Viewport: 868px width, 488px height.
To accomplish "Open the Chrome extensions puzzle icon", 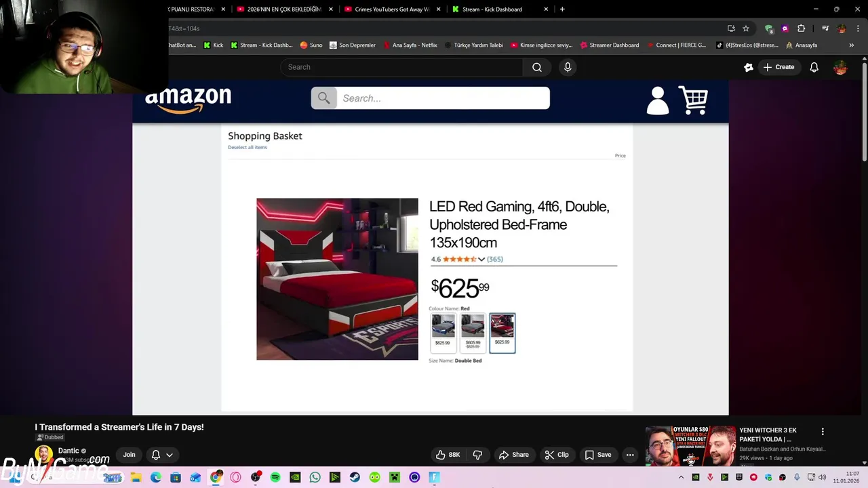I will (x=802, y=28).
